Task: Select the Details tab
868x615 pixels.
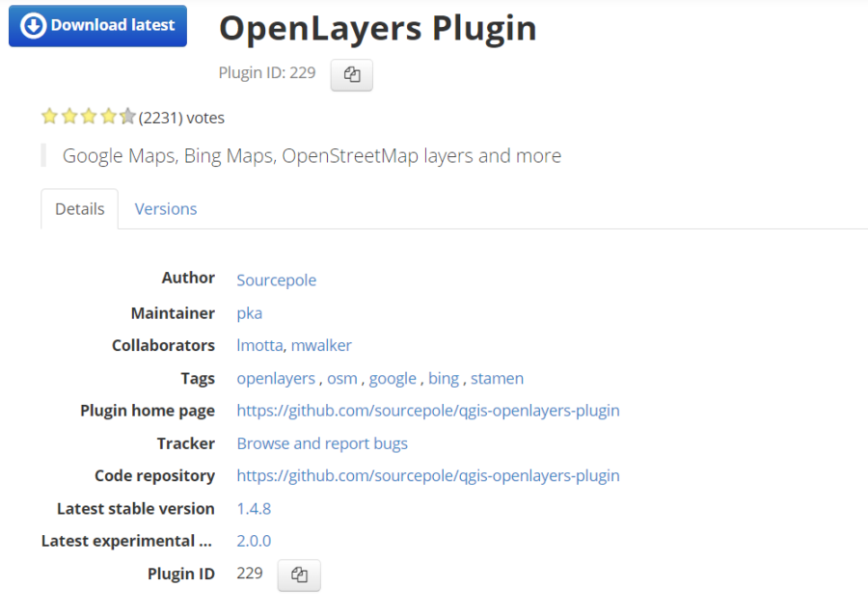Action: 79,208
